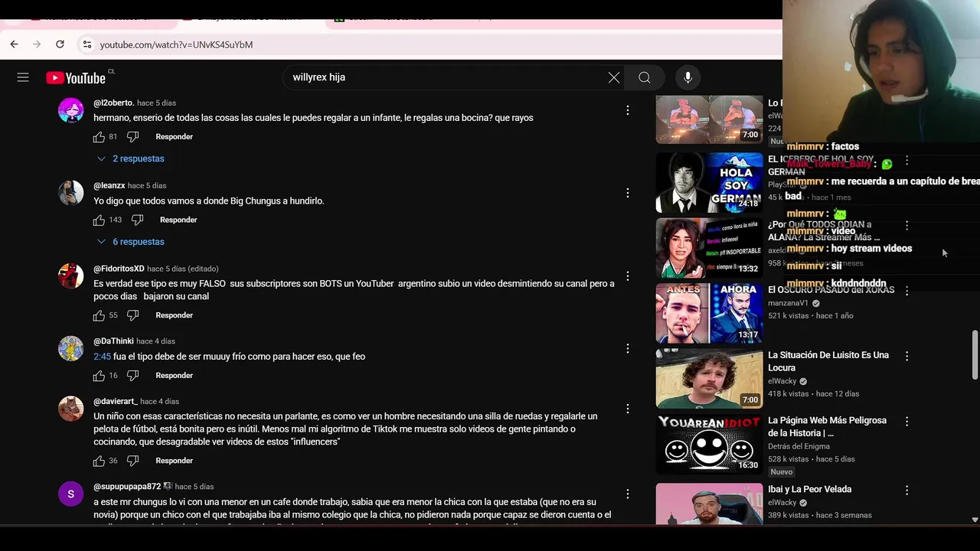This screenshot has width=980, height=551.
Task: Dislike the comment by @DaThinki
Action: click(x=132, y=376)
